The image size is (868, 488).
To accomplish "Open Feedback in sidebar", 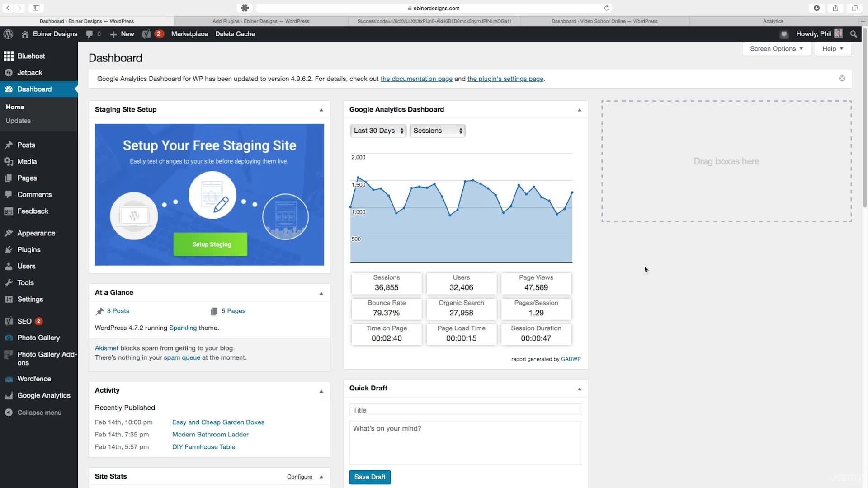I will (x=39, y=211).
